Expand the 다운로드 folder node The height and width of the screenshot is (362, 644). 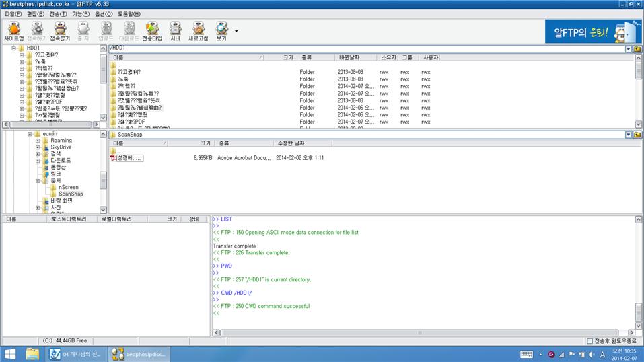(x=38, y=161)
